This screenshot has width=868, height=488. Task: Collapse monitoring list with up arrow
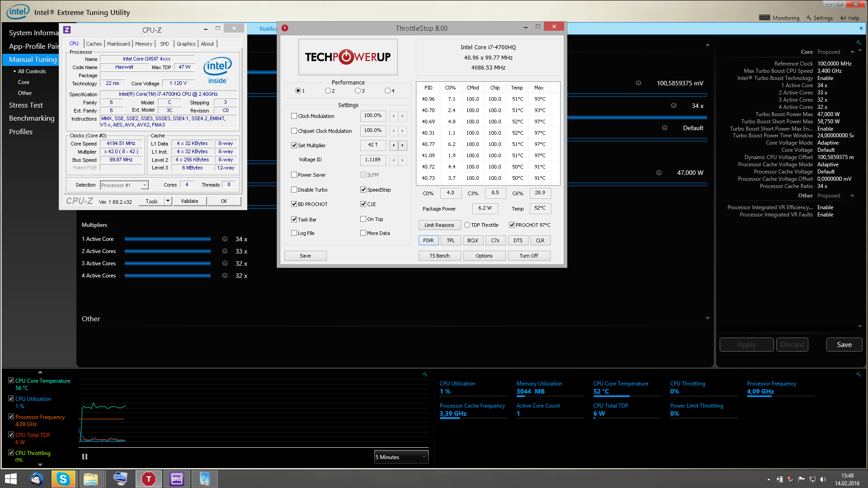(40, 372)
